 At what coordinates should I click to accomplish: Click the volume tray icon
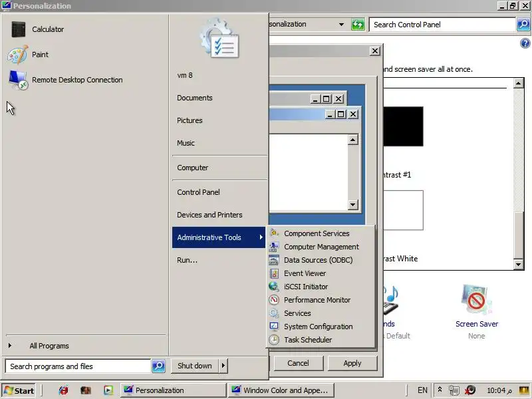click(x=470, y=390)
